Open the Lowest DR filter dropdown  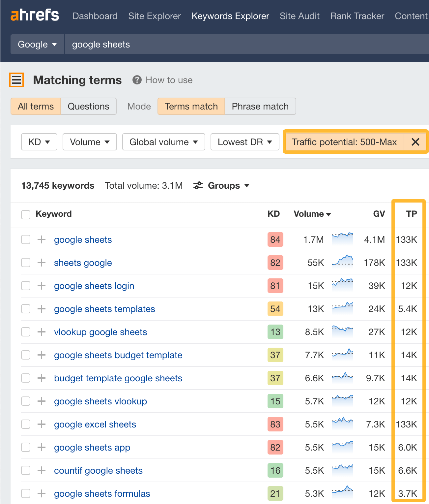point(244,142)
